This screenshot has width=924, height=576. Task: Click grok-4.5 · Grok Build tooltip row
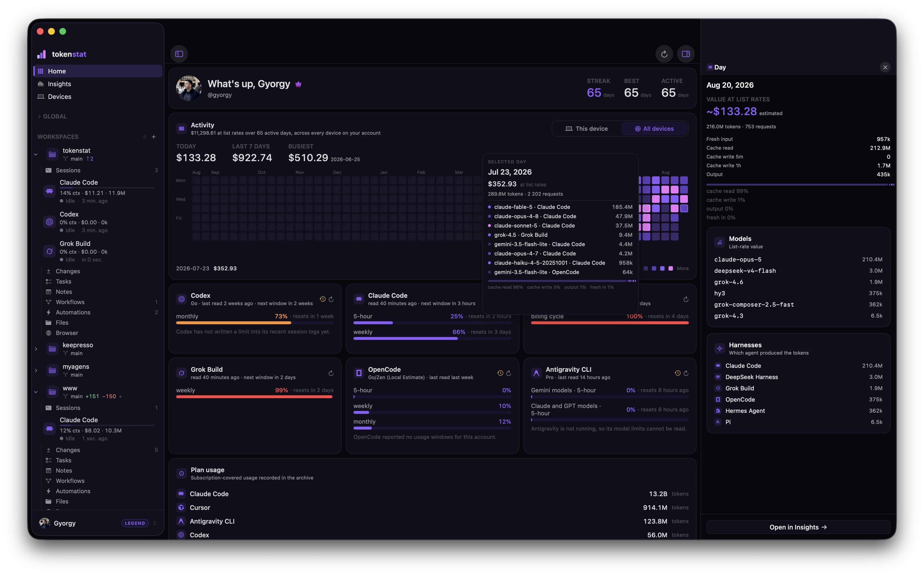(560, 235)
